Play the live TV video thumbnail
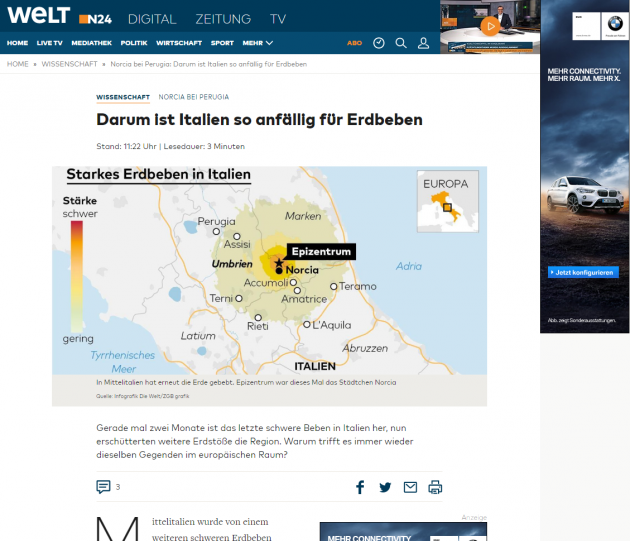Viewport: 630px width, 541px height. pyautogui.click(x=489, y=26)
